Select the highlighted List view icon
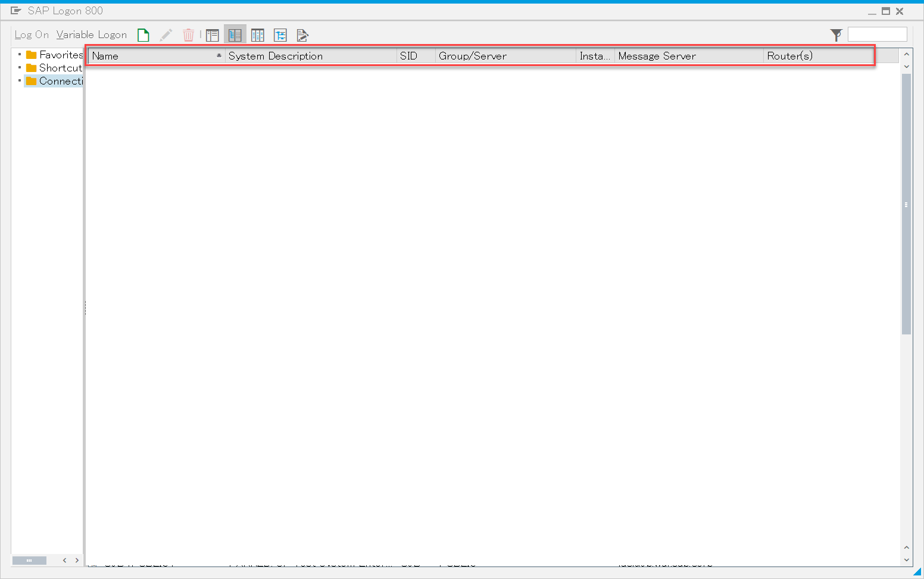The height and width of the screenshot is (579, 924). pyautogui.click(x=235, y=35)
